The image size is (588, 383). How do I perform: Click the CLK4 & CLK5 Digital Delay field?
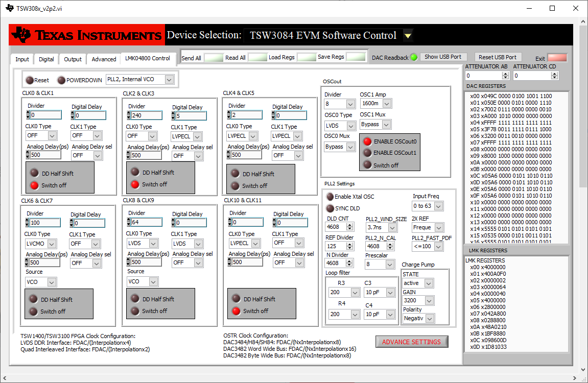click(x=291, y=115)
